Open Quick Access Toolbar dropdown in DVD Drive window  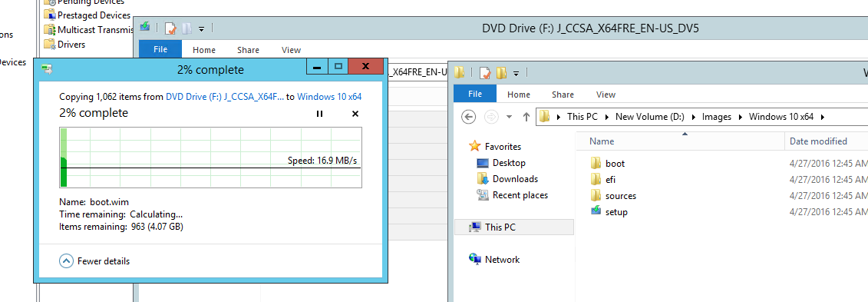point(202,28)
